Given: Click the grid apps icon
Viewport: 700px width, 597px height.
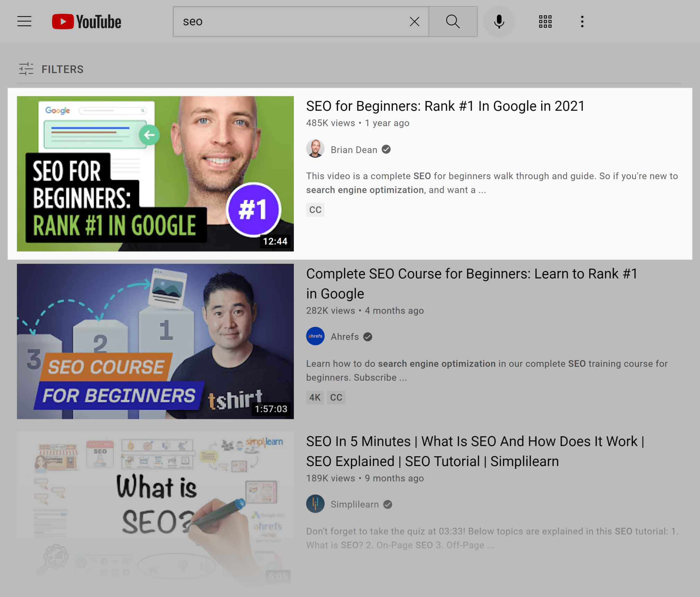Looking at the screenshot, I should point(545,22).
